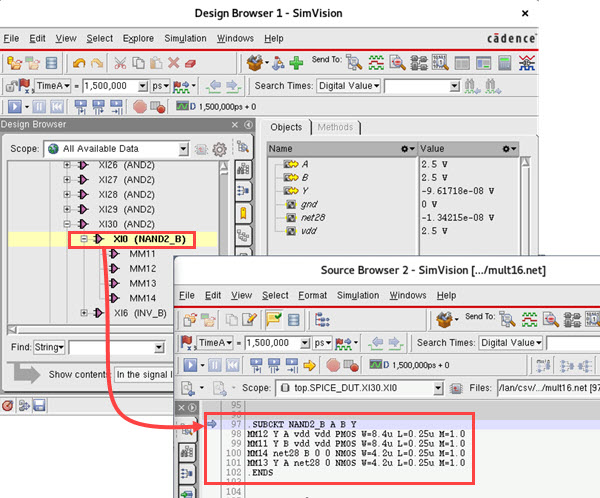Open Digital Value dropdown in Source Browser

click(511, 343)
